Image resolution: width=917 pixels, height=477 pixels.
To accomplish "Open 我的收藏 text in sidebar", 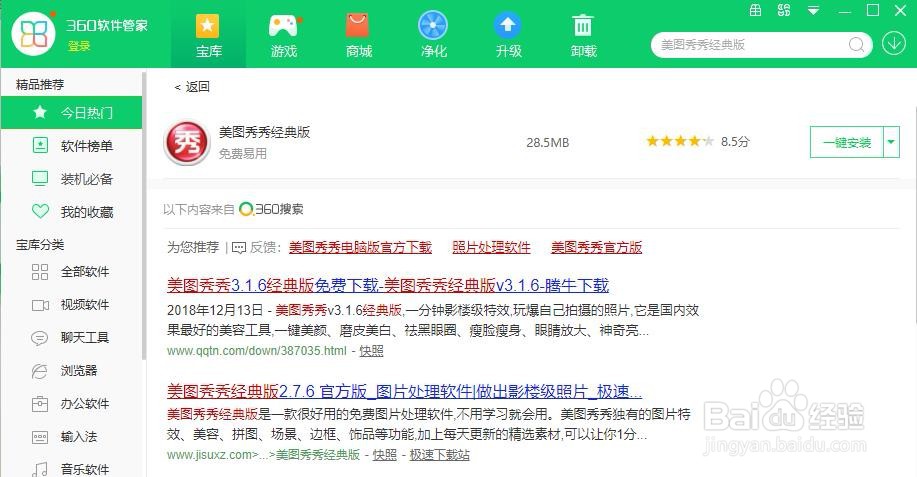I will [x=87, y=212].
